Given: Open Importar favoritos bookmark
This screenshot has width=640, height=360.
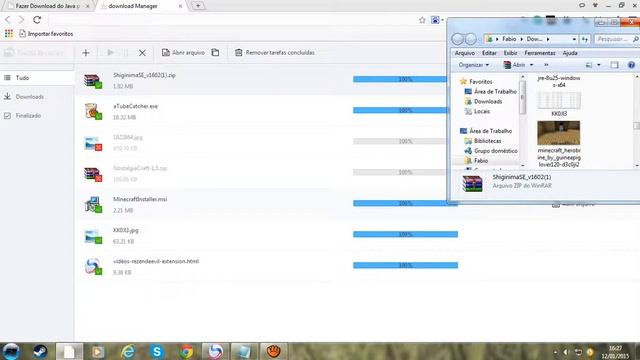Looking at the screenshot, I should click(x=46, y=34).
